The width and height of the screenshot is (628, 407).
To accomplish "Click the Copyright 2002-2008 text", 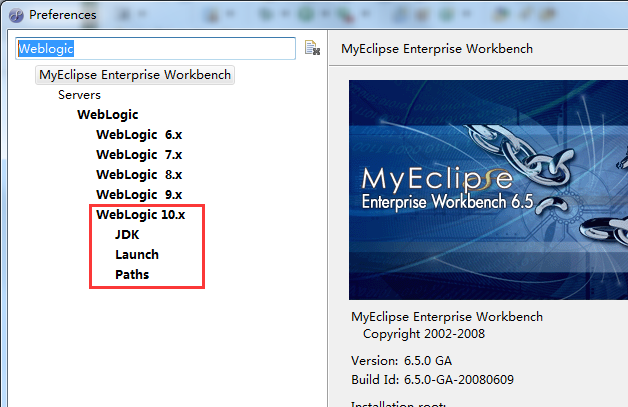I will pyautogui.click(x=424, y=334).
